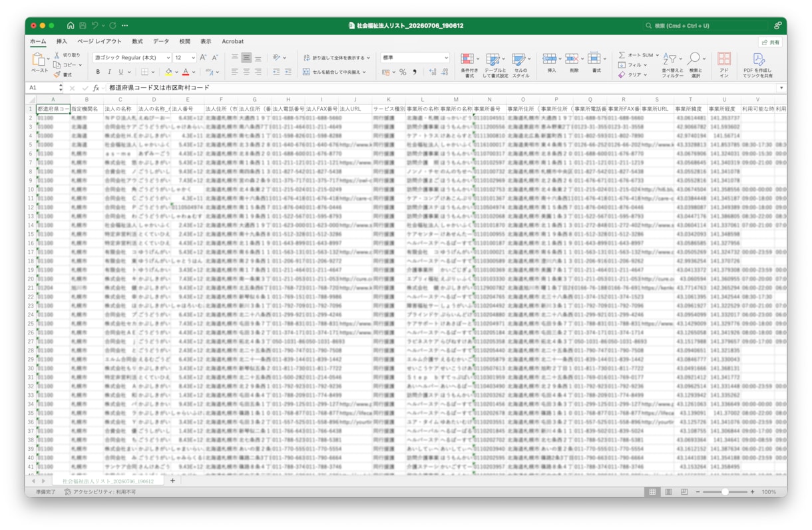Viewport: 812px width, 530px height.
Task: Click the zoom slider in status bar
Action: coord(725,492)
